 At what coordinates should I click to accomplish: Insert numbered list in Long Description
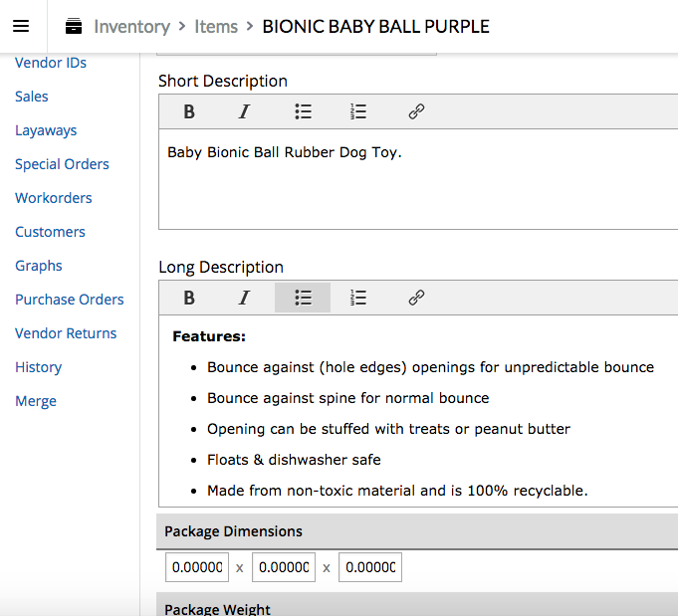click(x=358, y=298)
